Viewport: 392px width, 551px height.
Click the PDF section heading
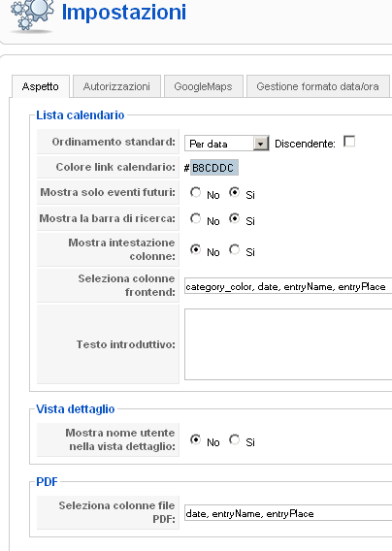pyautogui.click(x=47, y=482)
